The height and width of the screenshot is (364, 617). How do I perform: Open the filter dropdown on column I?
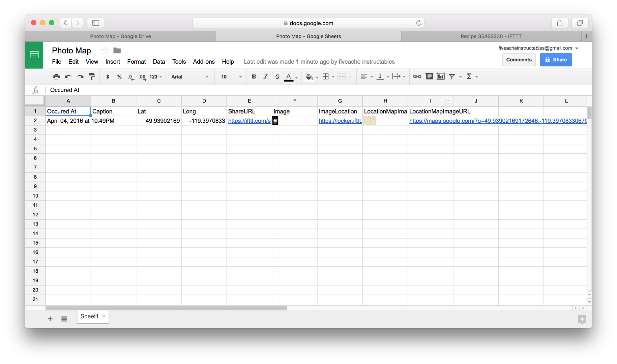pyautogui.click(x=448, y=101)
